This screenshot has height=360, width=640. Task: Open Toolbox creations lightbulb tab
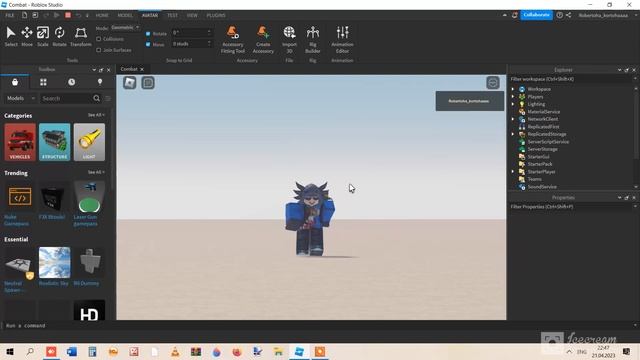tap(100, 82)
